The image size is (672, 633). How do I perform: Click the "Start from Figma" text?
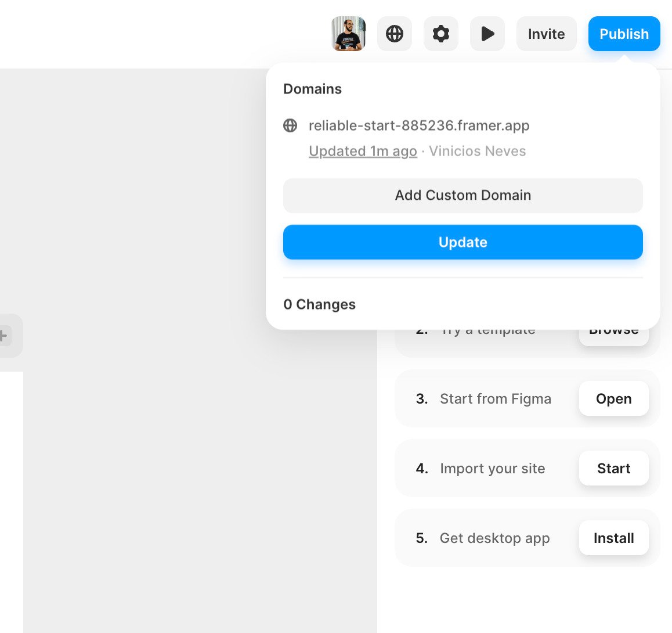coord(496,399)
